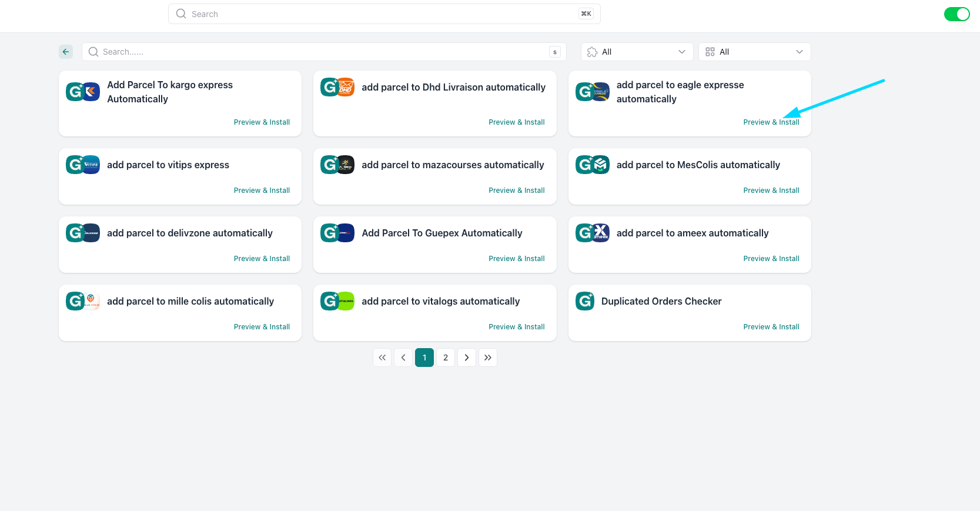Click the Guepex automation logo

tap(337, 233)
